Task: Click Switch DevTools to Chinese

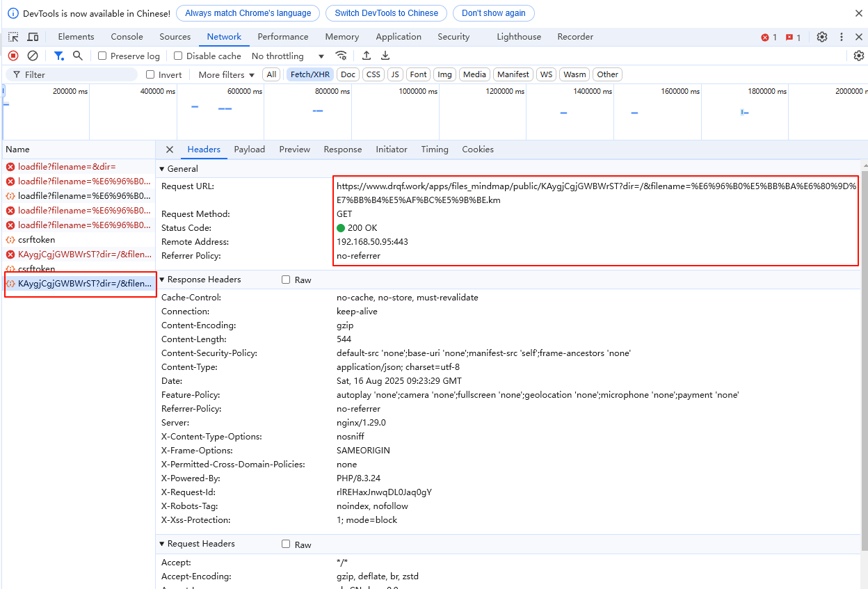Action: 387,13
